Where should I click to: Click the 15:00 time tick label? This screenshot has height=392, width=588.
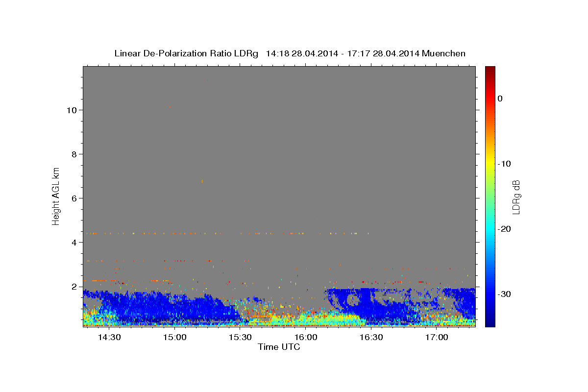pyautogui.click(x=174, y=338)
